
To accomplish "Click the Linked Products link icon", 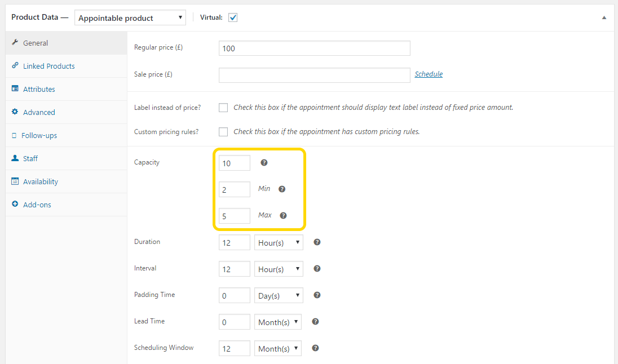I will point(15,65).
